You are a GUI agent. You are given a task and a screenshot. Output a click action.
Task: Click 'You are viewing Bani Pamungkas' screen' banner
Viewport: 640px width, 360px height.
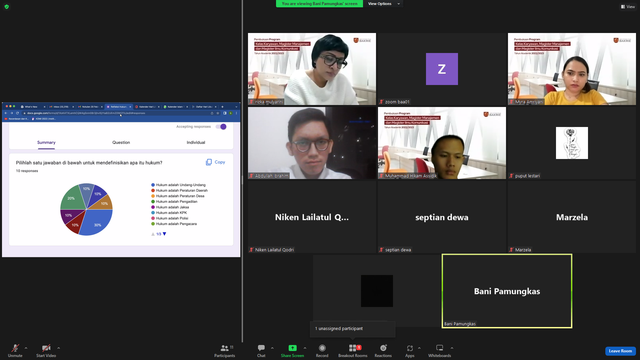click(319, 4)
